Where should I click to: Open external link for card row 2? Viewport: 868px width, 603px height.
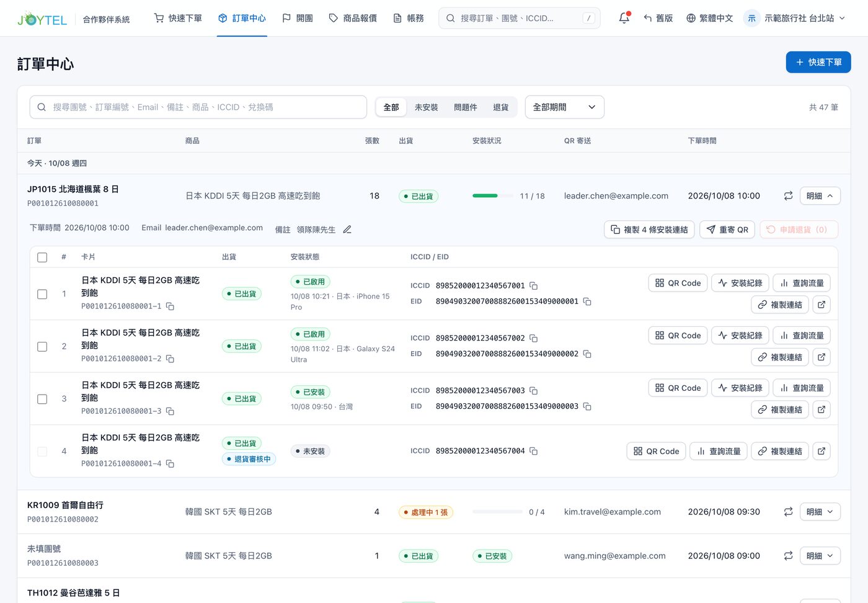(x=821, y=357)
